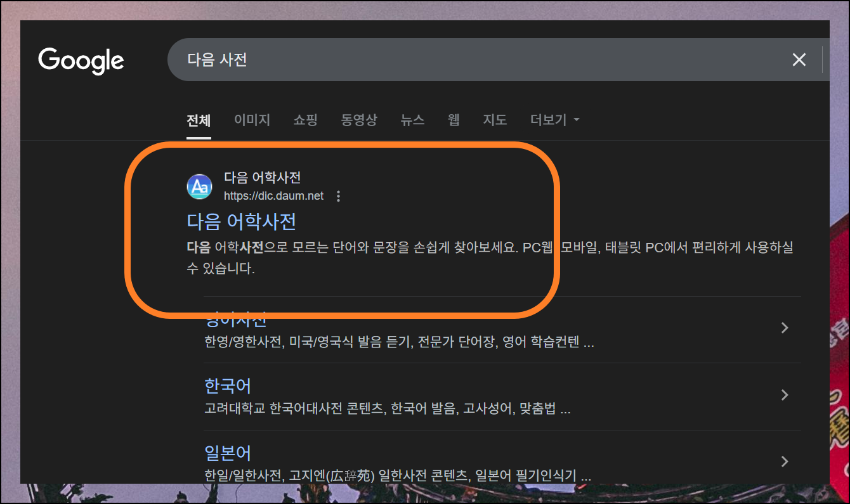Image resolution: width=850 pixels, height=504 pixels.
Task: Switch to the 쇼핑 tab
Action: (x=305, y=120)
